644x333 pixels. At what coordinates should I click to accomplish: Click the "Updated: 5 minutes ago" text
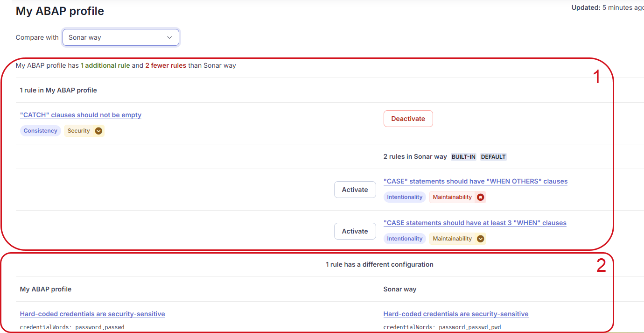[608, 7]
